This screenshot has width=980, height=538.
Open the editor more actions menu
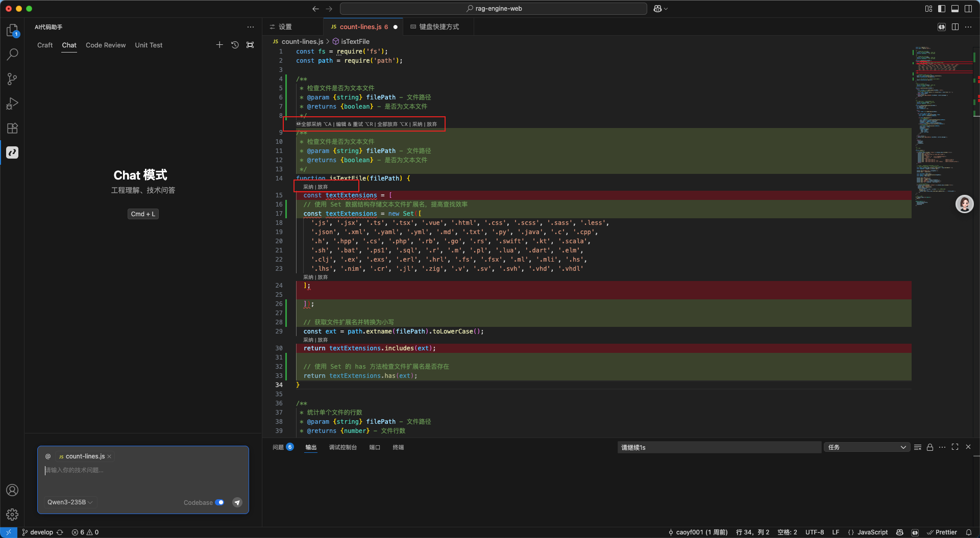pyautogui.click(x=968, y=27)
